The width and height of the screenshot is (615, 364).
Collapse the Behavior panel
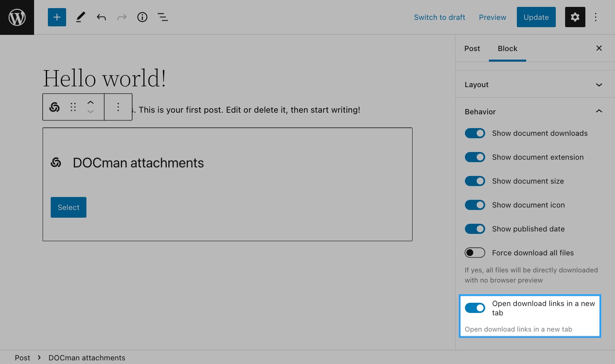535,111
